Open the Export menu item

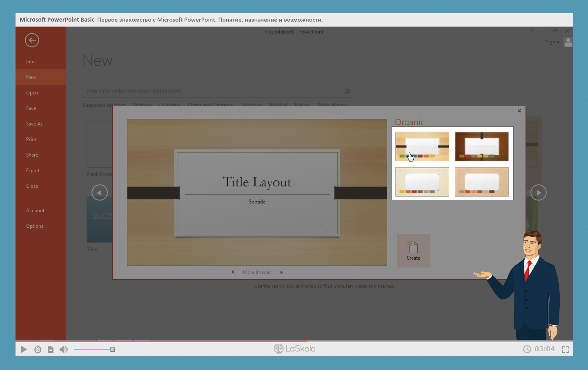click(33, 170)
